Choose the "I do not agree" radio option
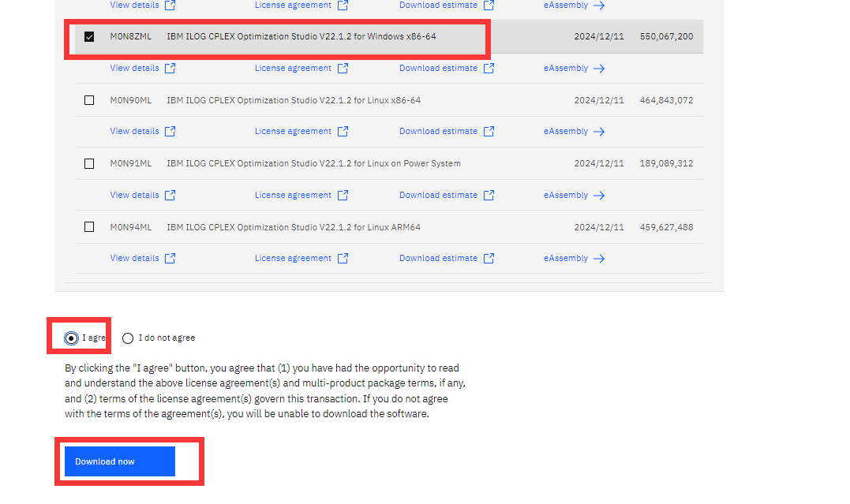850x504 pixels. click(x=128, y=338)
